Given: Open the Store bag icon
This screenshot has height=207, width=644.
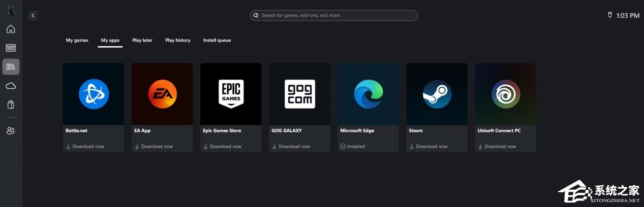Looking at the screenshot, I should [11, 104].
